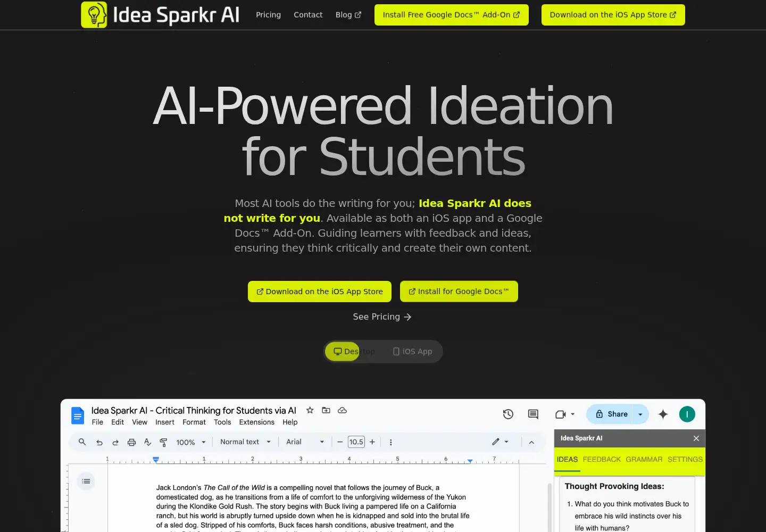Show document outline list icon
Screen dimensions: 766x532
(86, 481)
